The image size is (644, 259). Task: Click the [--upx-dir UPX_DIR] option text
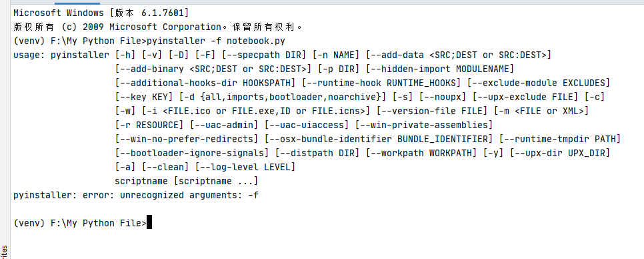560,154
